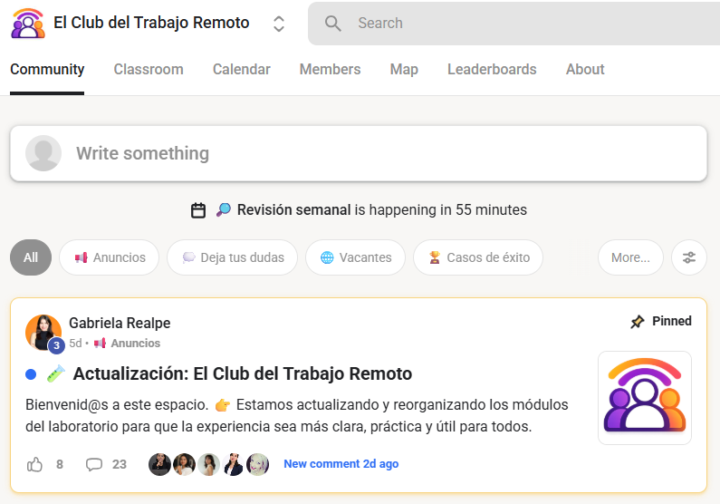The height and width of the screenshot is (504, 720).
Task: Expand the More... categories button
Action: pos(630,258)
